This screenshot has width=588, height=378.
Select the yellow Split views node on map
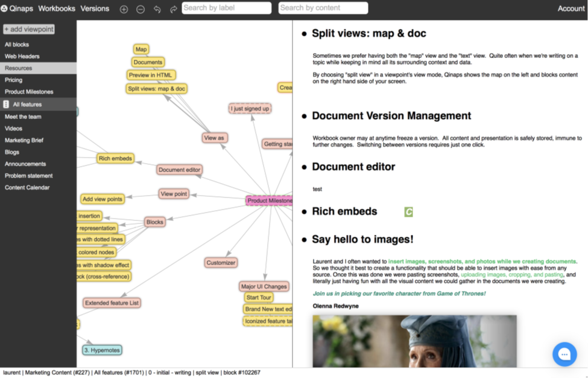(x=157, y=89)
